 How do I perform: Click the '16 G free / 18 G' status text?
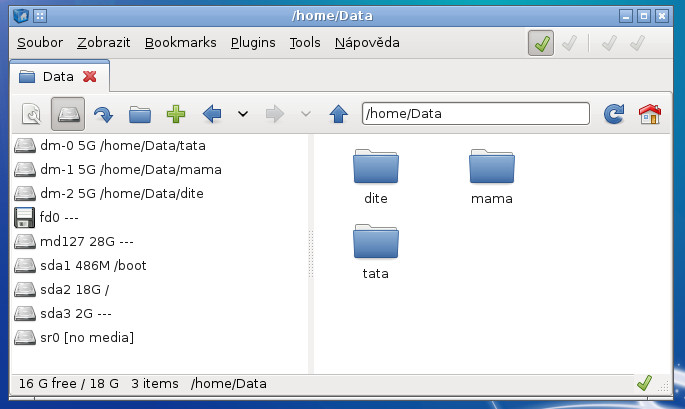(69, 384)
